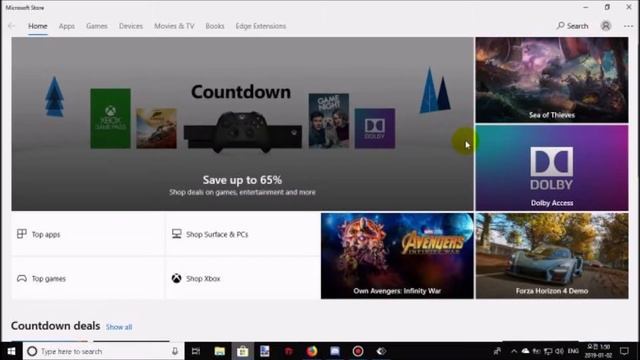Click the purple Dolby tile in banner
640x360 pixels.
click(375, 128)
